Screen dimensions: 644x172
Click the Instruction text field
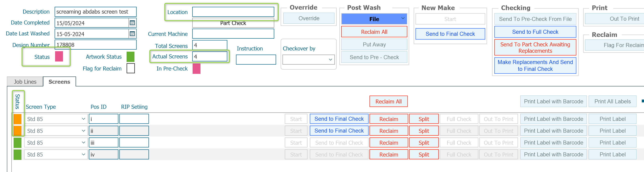[x=256, y=60]
